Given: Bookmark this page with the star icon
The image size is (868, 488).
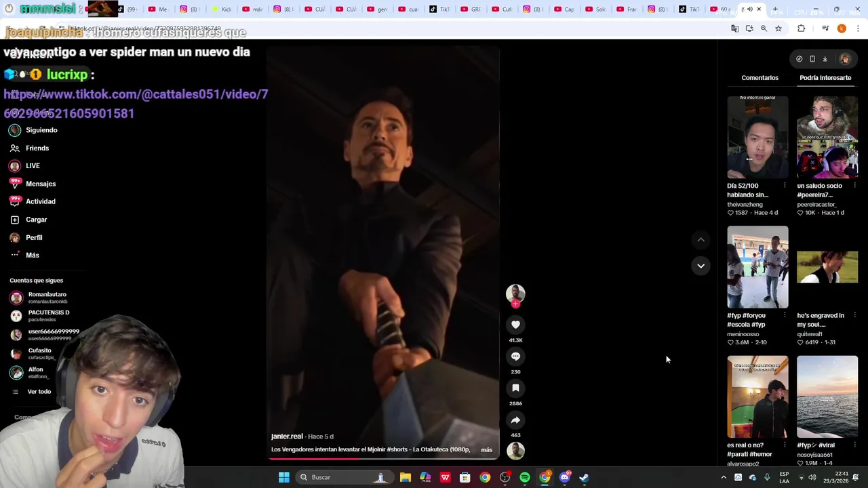Looking at the screenshot, I should click(778, 28).
